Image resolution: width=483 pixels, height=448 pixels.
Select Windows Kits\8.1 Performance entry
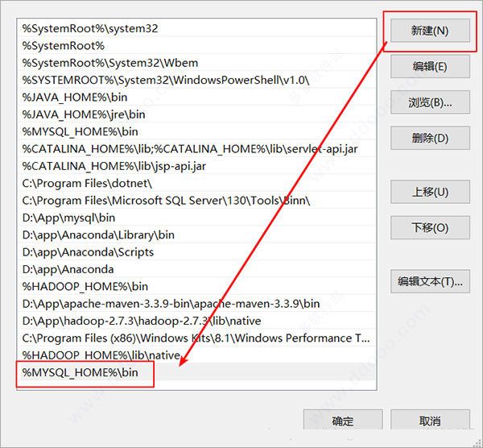(x=196, y=338)
